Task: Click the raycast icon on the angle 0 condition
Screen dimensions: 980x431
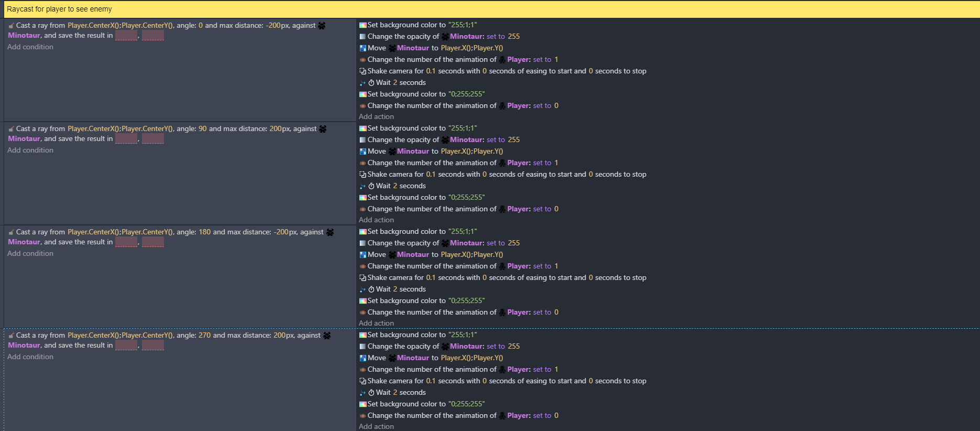Action: pos(11,26)
